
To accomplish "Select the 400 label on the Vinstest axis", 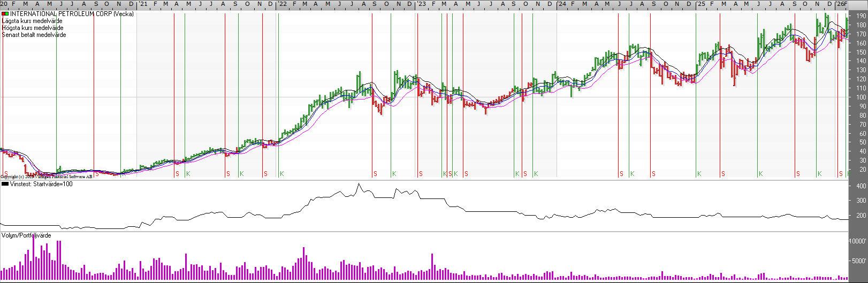I will pos(861,186).
